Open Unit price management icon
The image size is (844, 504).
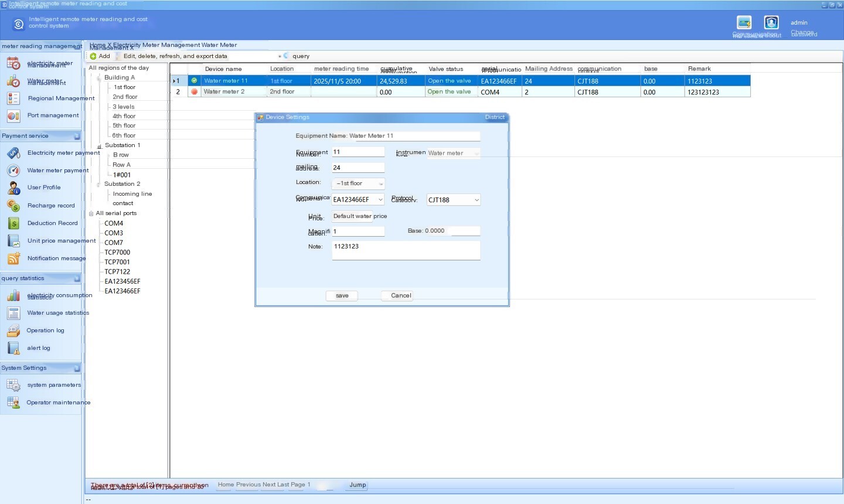(x=13, y=241)
